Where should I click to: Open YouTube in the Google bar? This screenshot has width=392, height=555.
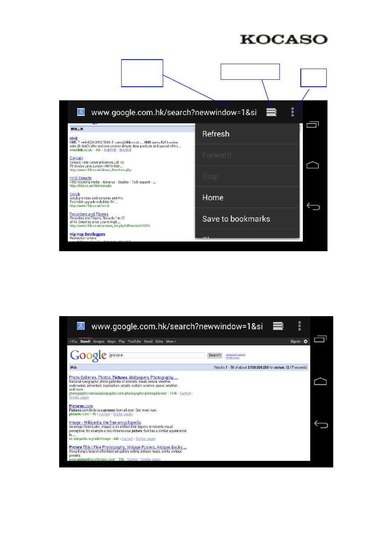click(x=134, y=342)
